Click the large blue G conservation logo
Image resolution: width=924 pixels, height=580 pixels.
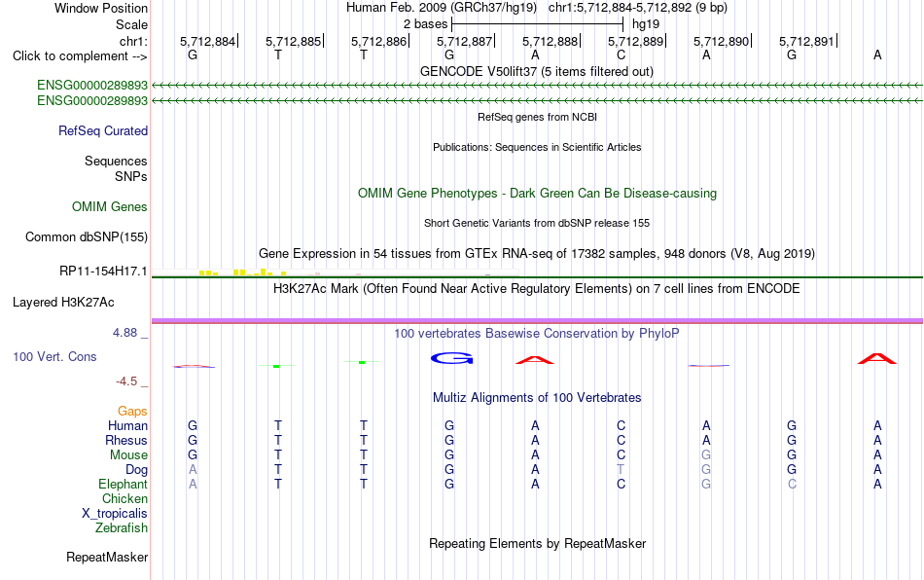pos(452,358)
